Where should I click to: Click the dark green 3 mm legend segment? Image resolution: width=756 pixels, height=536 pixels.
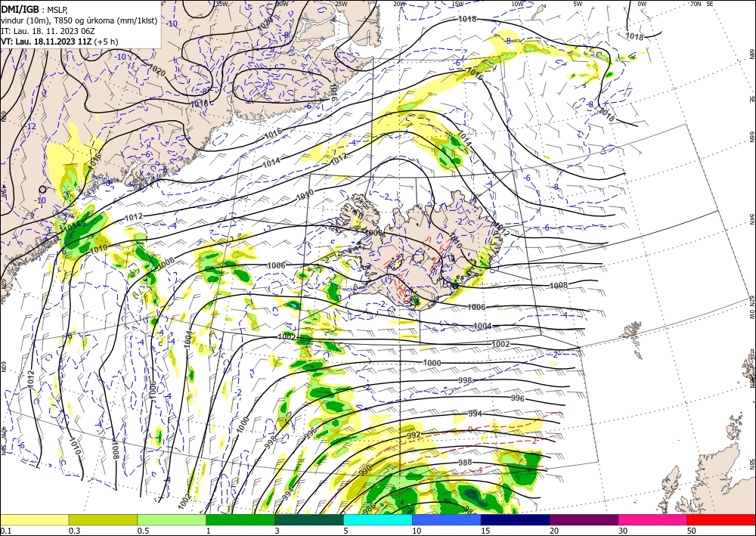[x=309, y=519]
